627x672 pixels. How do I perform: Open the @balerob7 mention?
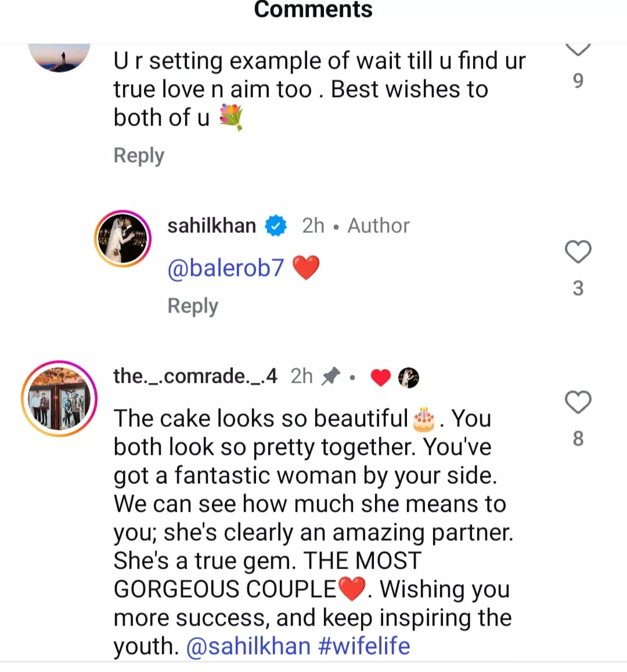coord(225,268)
